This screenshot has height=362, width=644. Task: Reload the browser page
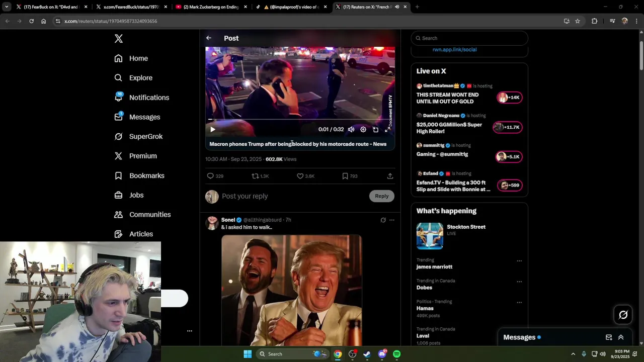coord(31,21)
